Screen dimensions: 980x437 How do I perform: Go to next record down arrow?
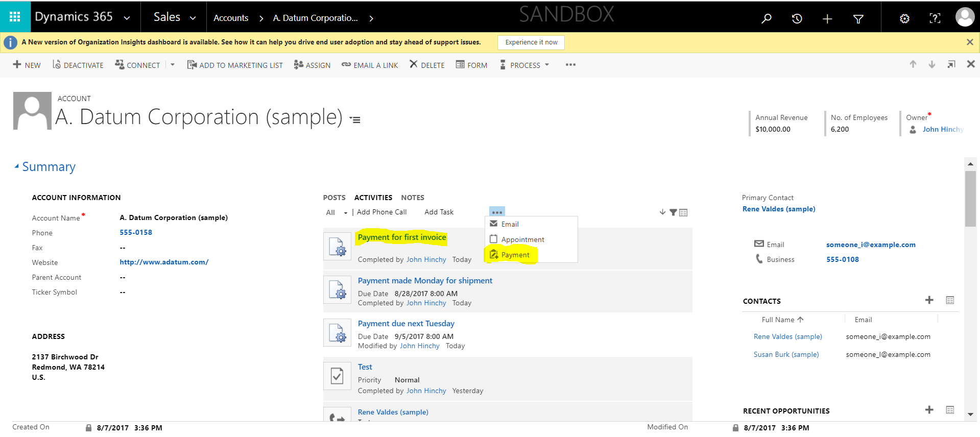931,64
